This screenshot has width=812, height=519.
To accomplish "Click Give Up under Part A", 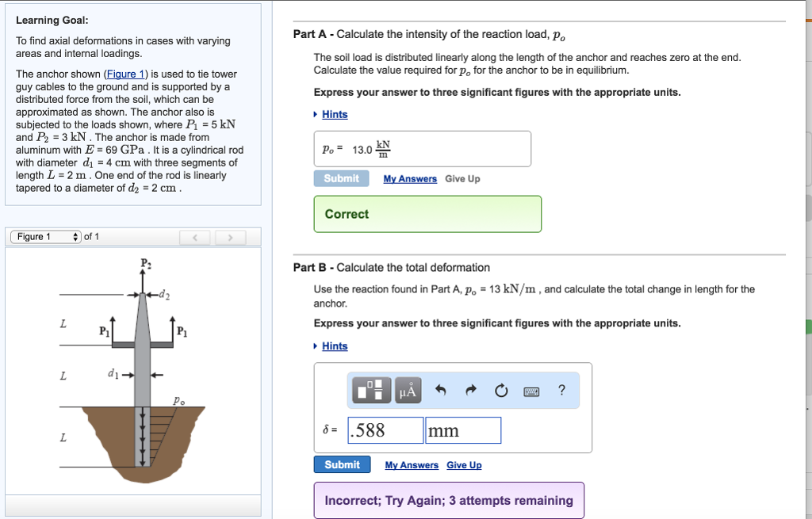I will pyautogui.click(x=462, y=178).
